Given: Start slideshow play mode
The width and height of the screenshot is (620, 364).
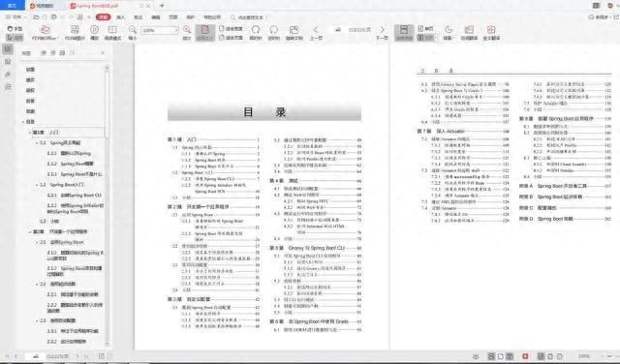Looking at the screenshot, I should pyautogui.click(x=94, y=33).
